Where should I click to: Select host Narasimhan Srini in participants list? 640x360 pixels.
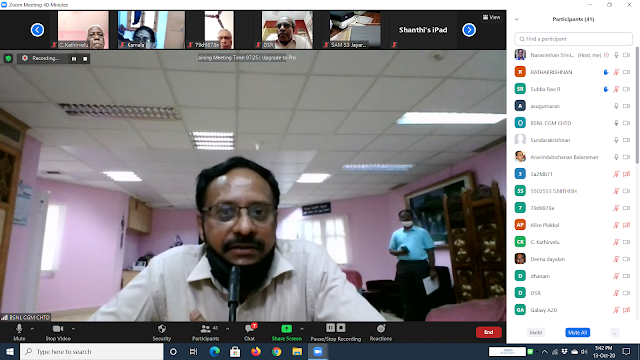point(573,55)
